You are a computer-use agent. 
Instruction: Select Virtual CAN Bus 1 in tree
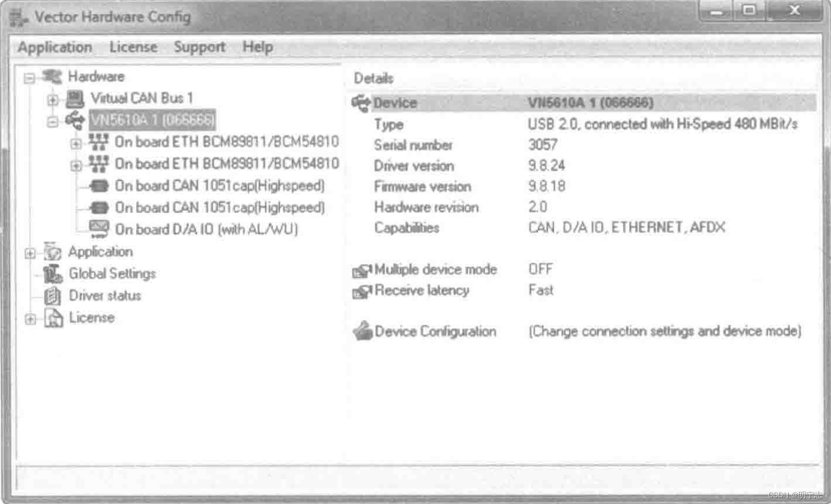142,98
